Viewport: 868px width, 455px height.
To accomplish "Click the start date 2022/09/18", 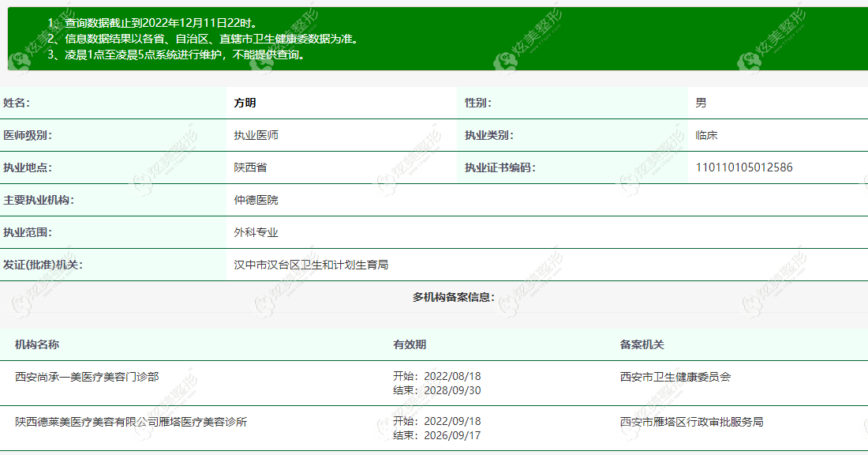I will click(452, 421).
